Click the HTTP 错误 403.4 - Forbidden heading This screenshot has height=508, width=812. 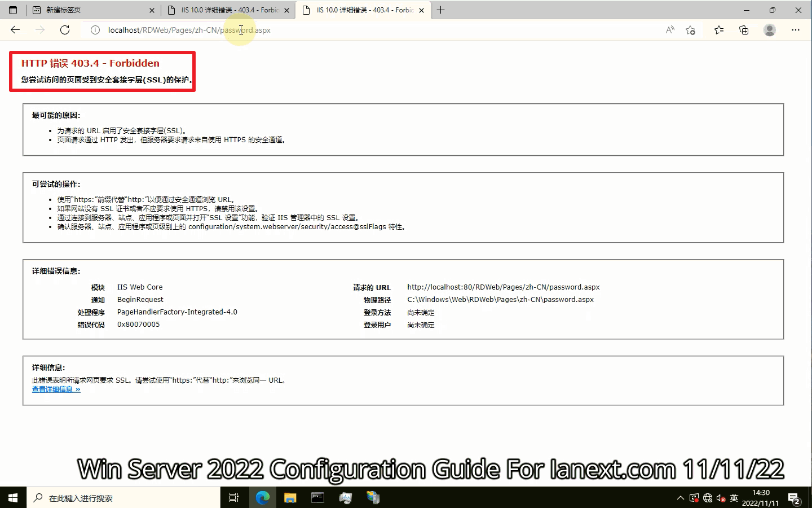[x=90, y=63]
